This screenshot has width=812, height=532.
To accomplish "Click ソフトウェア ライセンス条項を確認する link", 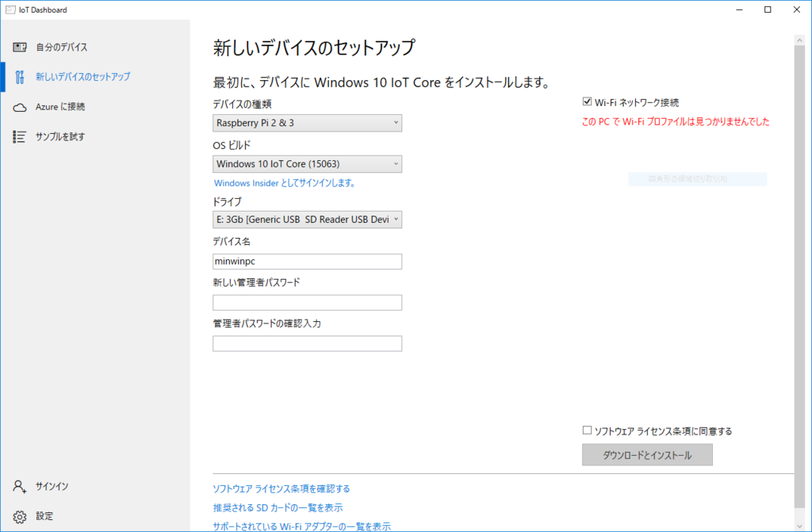I will point(282,488).
